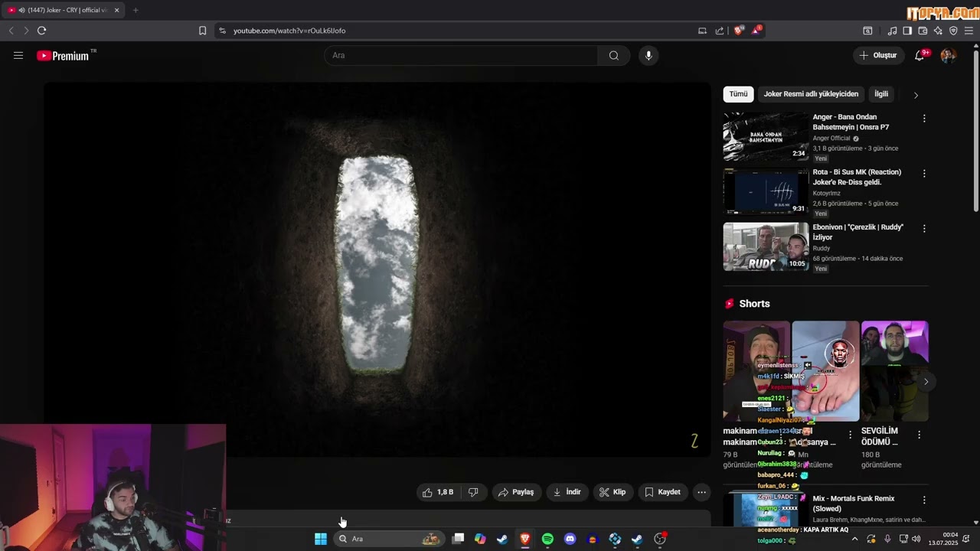Open Spotify from the taskbar
Viewport: 980px width, 551px height.
[x=547, y=539]
